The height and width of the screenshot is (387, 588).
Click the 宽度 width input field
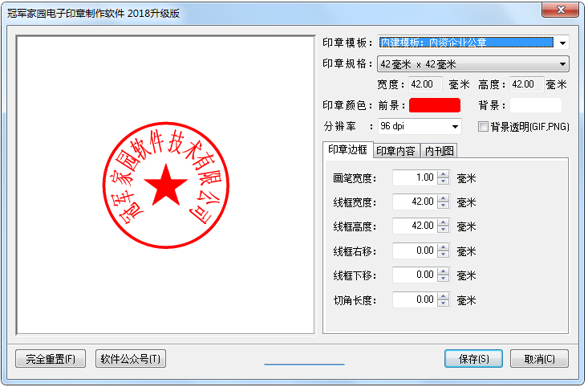[426, 84]
